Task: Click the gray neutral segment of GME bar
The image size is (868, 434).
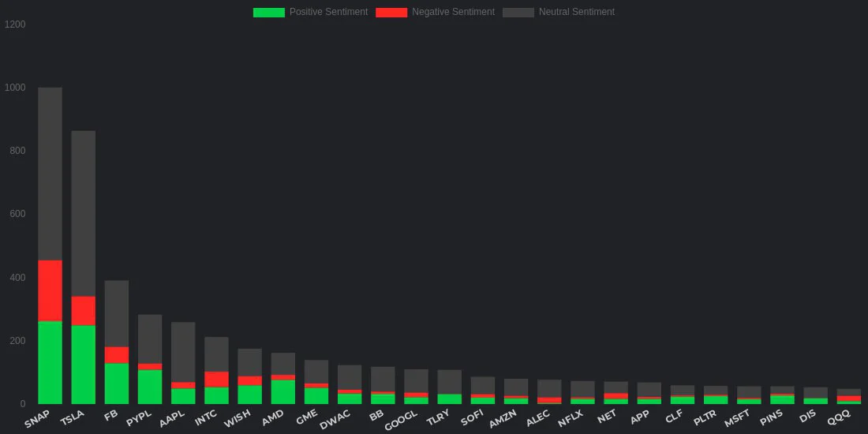Action: click(x=316, y=372)
